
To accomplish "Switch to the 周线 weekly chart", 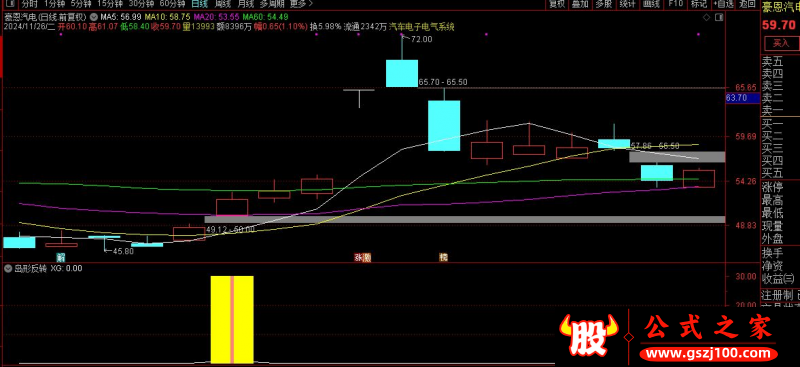I will click(222, 4).
